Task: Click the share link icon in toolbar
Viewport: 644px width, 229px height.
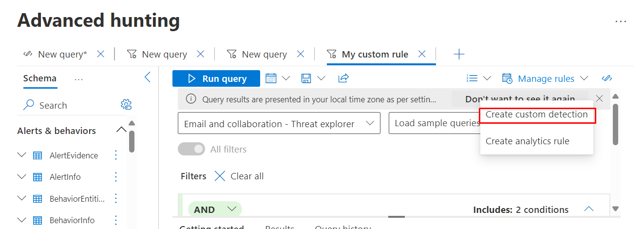Action: coord(344,78)
